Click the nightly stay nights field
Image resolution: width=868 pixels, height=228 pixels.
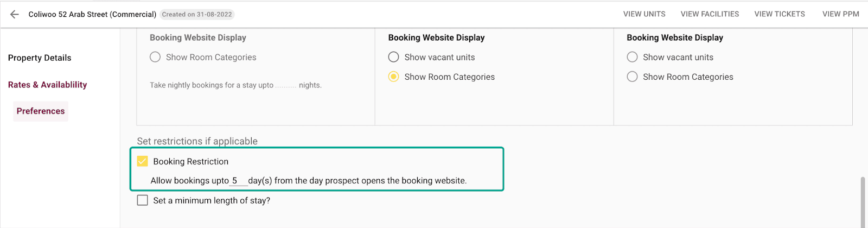click(x=286, y=85)
